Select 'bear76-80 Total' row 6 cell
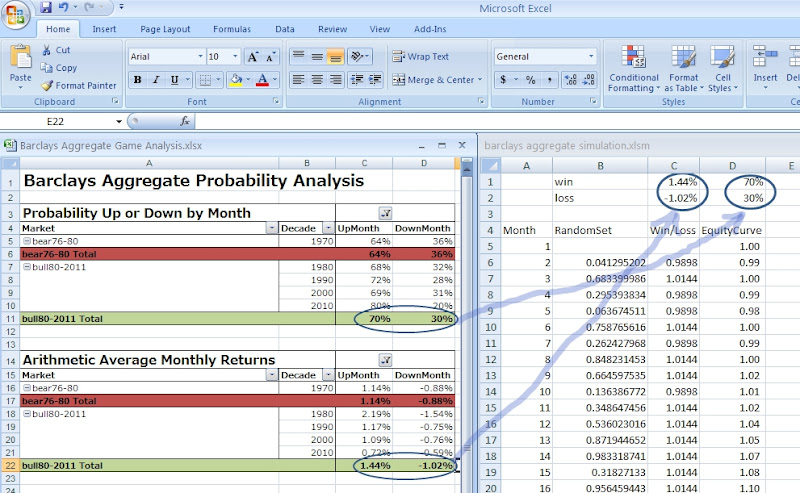 tap(149, 254)
